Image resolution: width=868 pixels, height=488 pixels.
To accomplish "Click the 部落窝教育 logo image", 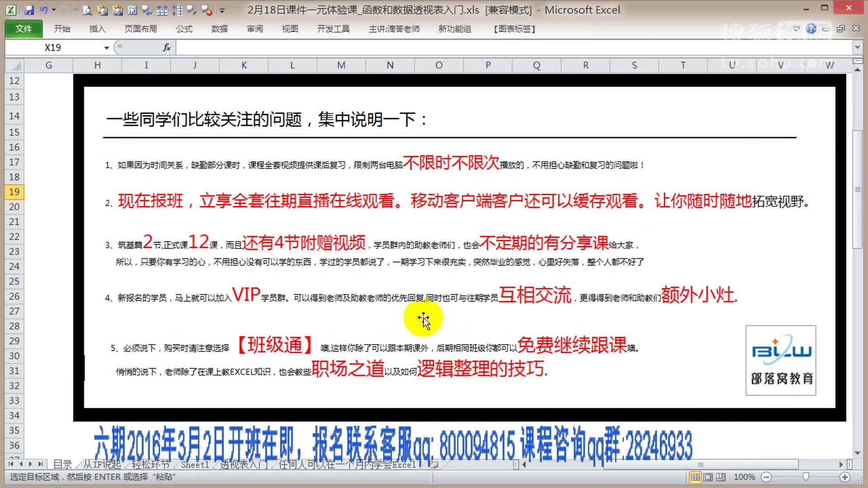I will [x=781, y=360].
